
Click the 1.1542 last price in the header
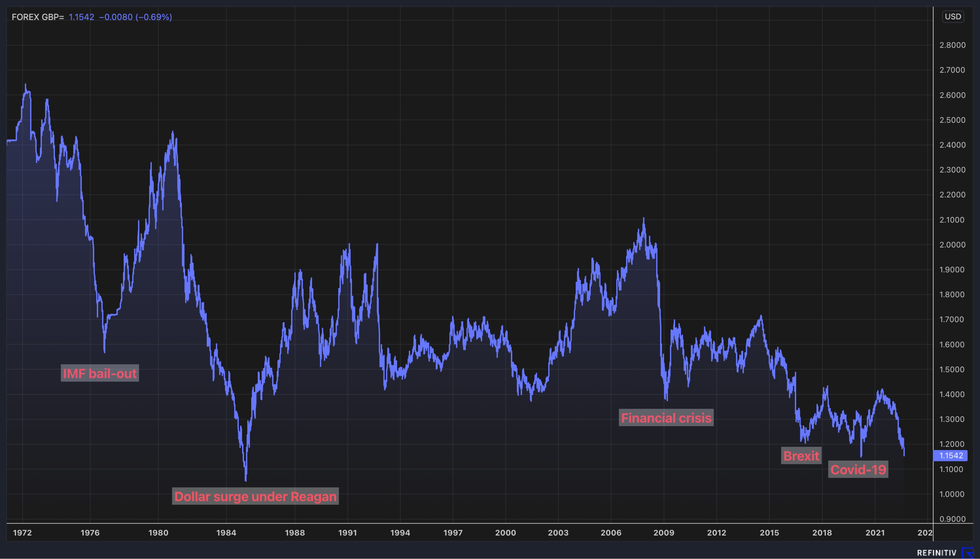pyautogui.click(x=81, y=17)
